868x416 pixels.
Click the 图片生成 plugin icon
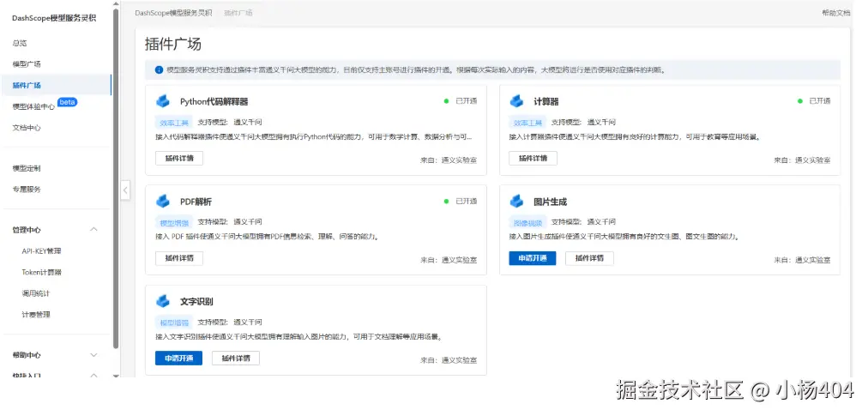[516, 201]
